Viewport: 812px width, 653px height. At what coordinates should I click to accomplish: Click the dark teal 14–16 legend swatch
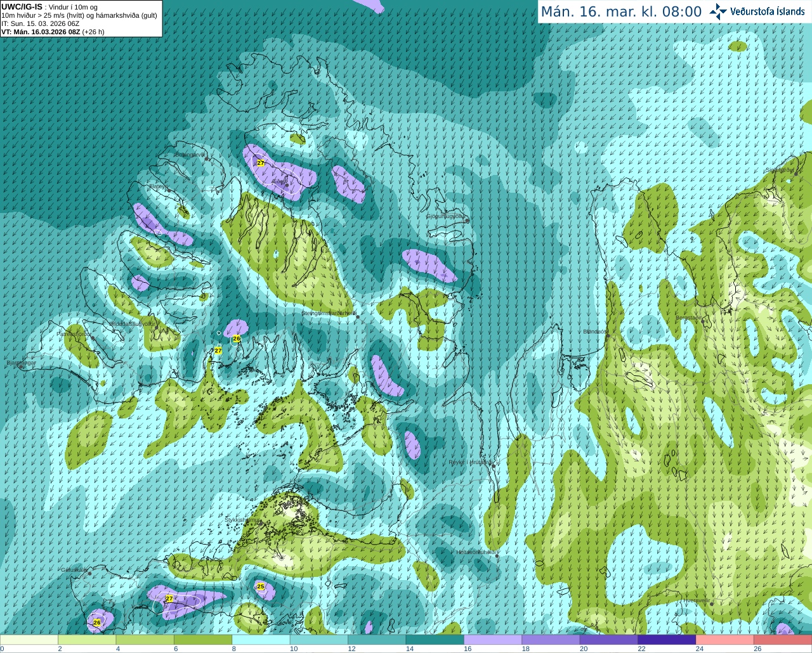point(435,640)
